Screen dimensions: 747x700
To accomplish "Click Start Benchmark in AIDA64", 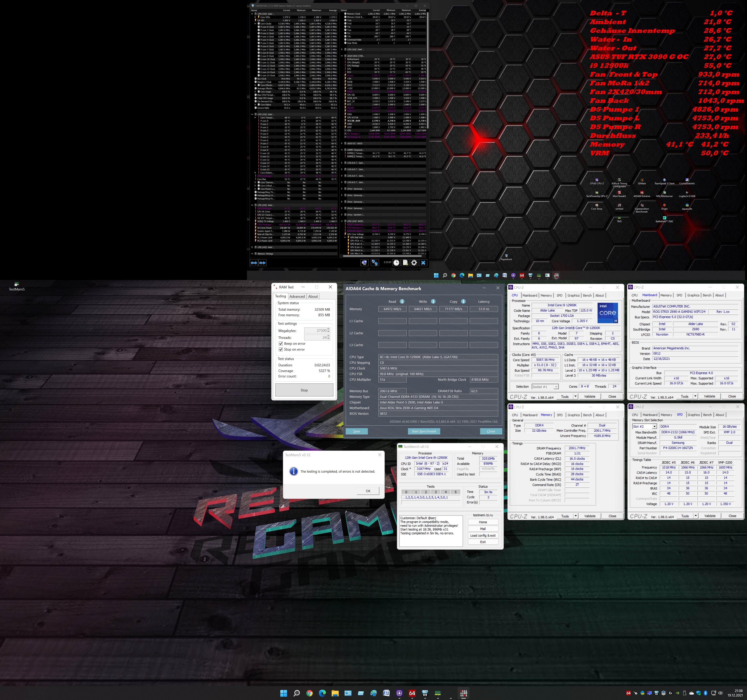I will (424, 431).
